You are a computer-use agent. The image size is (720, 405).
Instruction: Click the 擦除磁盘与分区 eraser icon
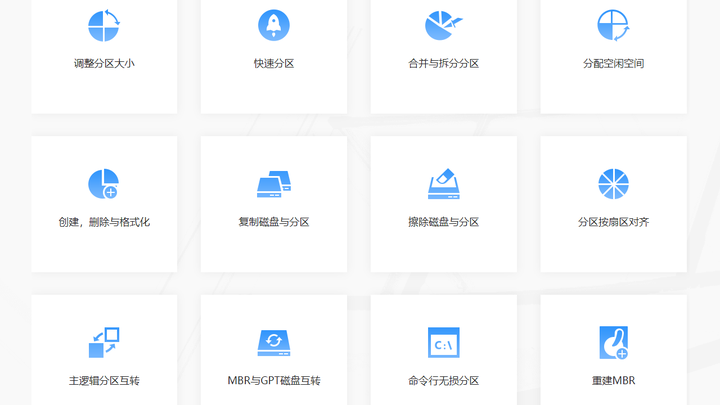point(444,184)
